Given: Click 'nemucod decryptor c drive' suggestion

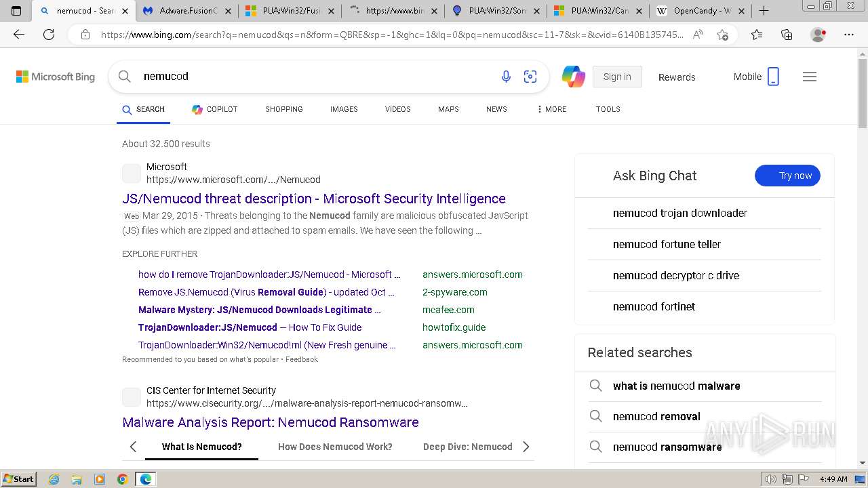Looking at the screenshot, I should pos(676,275).
